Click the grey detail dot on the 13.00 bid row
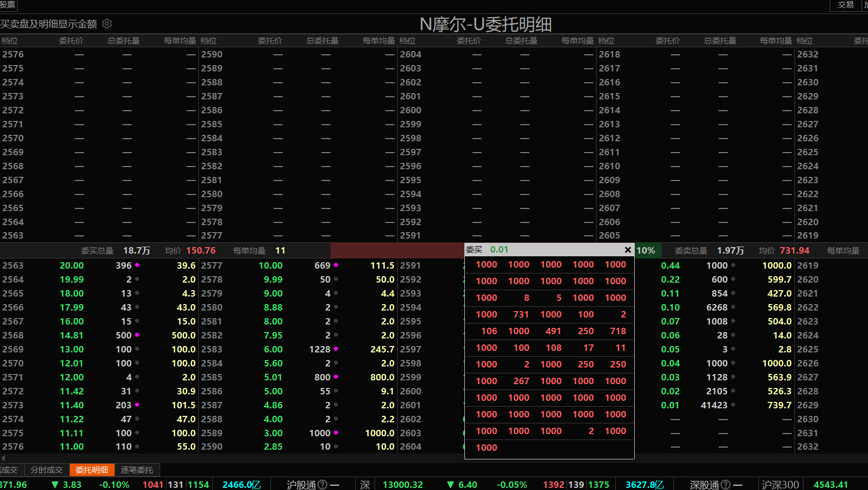This screenshot has width=868, height=490. click(x=137, y=349)
